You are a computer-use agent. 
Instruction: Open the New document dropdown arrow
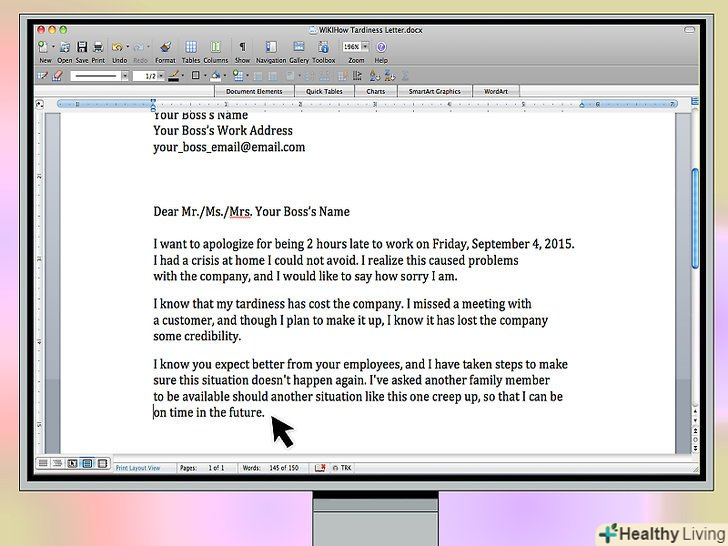[x=53, y=47]
